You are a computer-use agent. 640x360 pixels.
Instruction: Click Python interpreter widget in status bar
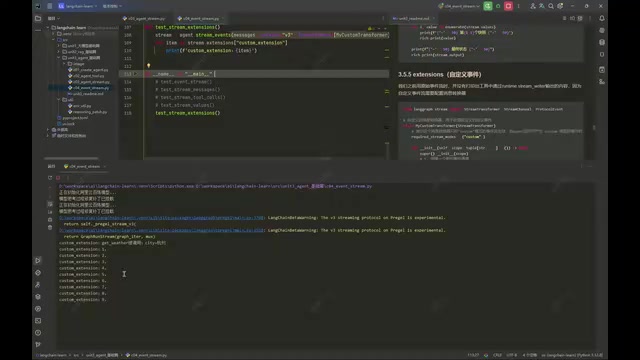tap(572, 355)
